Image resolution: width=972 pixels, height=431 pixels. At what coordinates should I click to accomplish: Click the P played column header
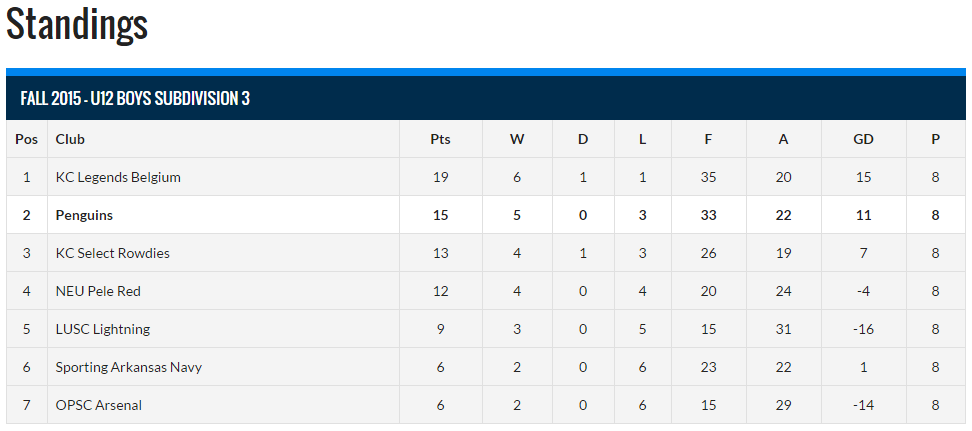click(935, 140)
